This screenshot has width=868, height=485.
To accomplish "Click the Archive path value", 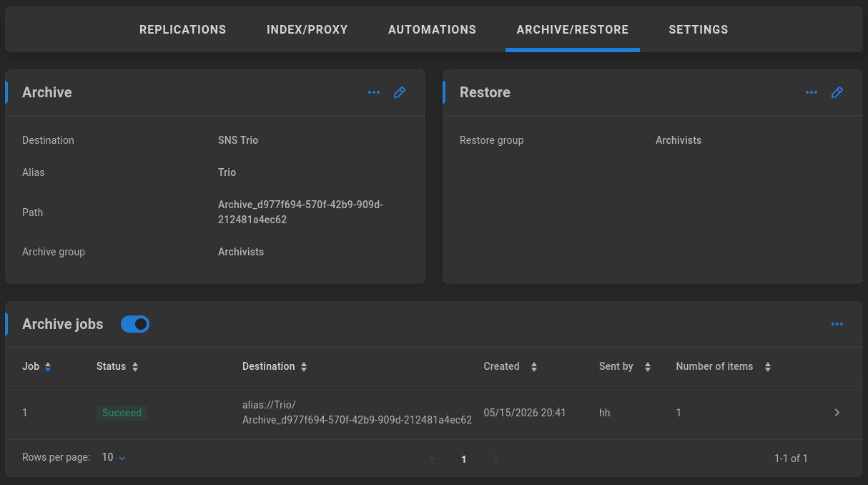I will pos(301,212).
